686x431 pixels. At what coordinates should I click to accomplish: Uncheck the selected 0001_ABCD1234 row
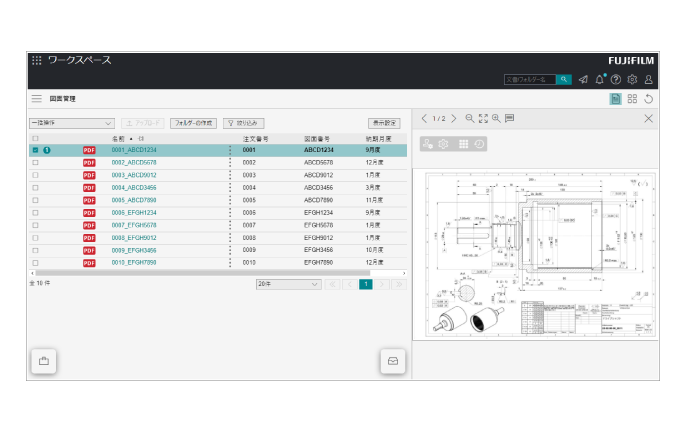(36, 150)
